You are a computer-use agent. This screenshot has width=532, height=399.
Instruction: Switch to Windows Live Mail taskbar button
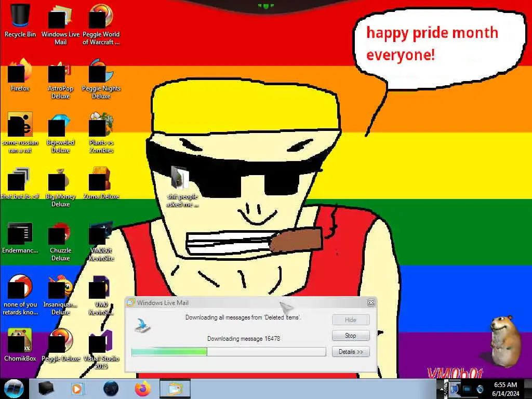click(175, 389)
